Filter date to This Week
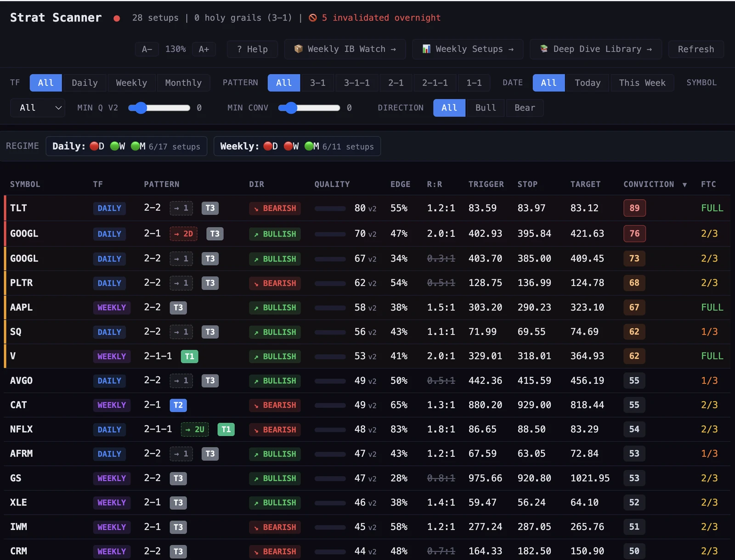735x560 pixels. 642,83
